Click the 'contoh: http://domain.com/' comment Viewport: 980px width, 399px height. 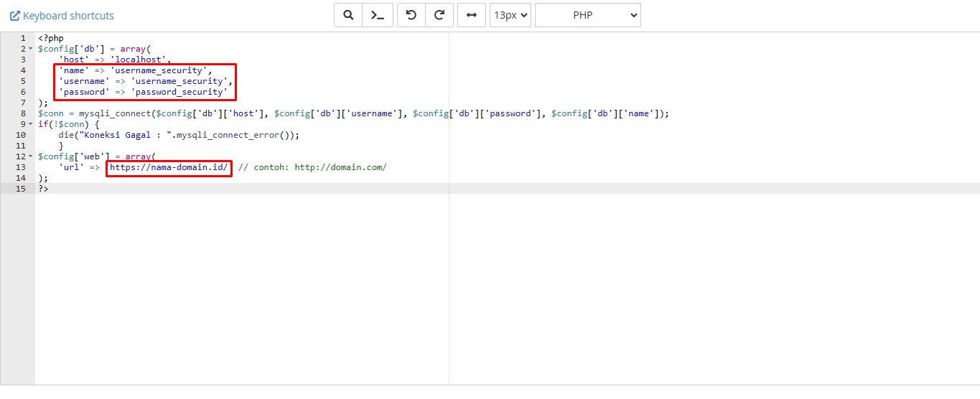(312, 167)
